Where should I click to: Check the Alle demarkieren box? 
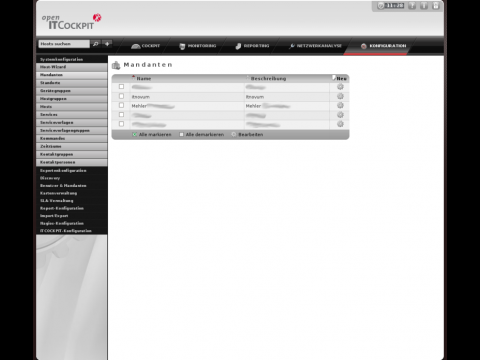tap(182, 134)
